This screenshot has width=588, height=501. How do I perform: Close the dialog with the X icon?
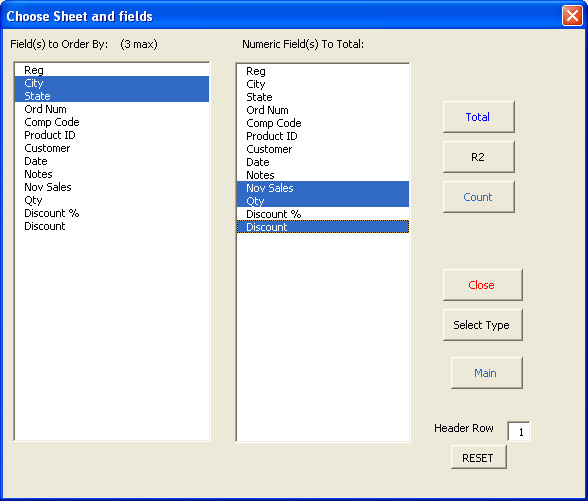point(572,16)
